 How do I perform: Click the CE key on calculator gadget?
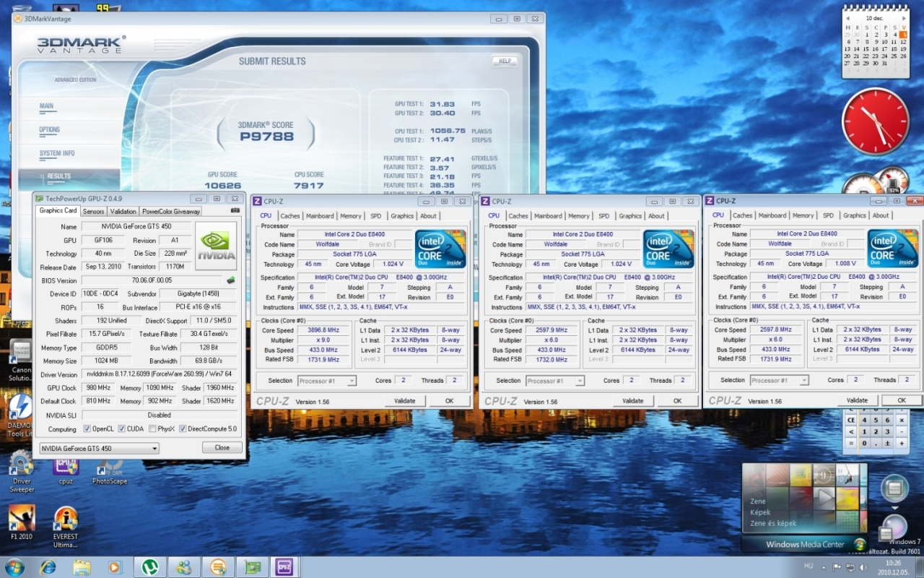point(851,420)
